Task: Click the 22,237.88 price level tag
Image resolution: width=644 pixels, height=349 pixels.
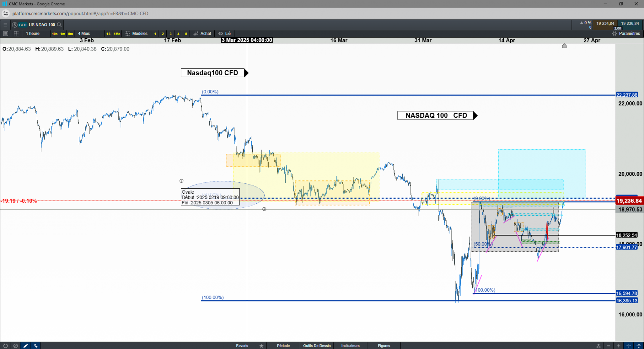Action: [627, 95]
